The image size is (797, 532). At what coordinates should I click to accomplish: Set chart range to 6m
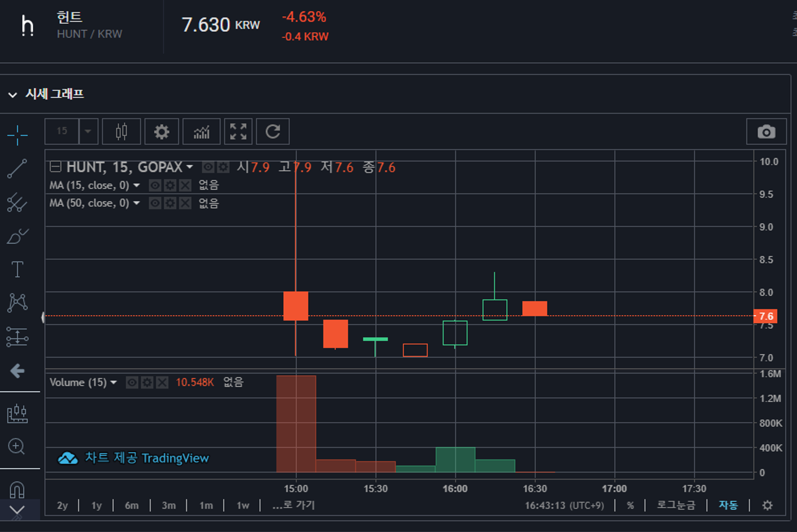coord(132,505)
